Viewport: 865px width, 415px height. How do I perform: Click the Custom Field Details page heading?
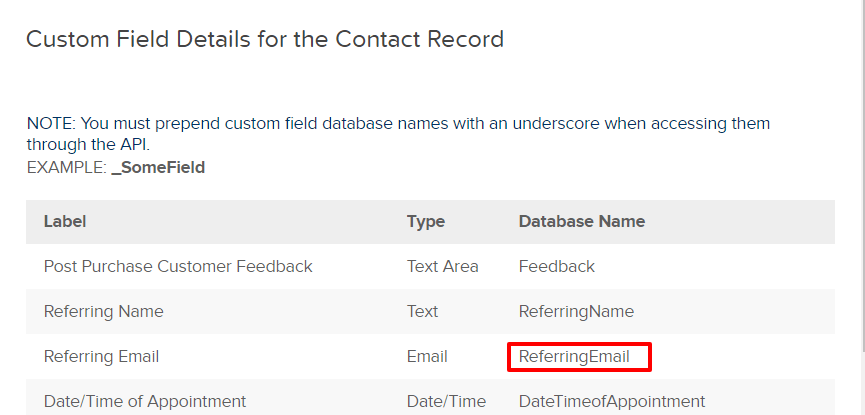click(265, 39)
